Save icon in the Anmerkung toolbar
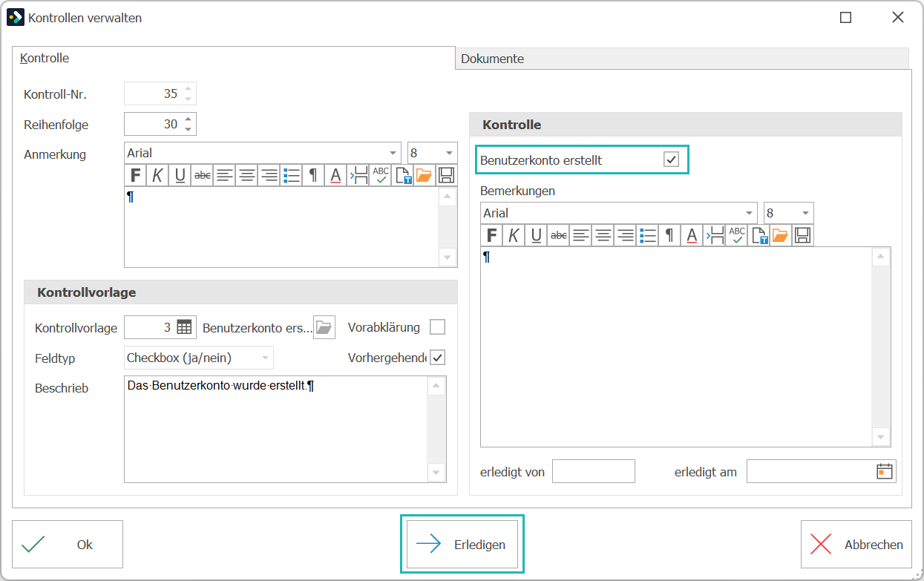Viewport: 924px width, 581px height. [x=446, y=175]
